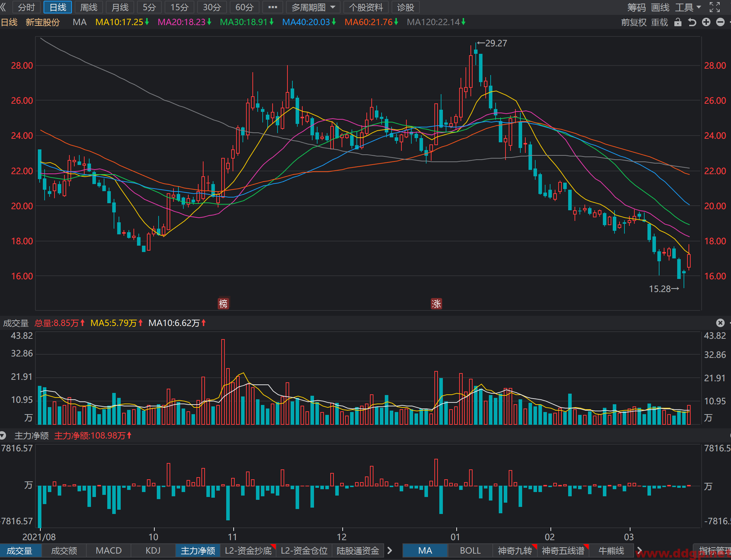This screenshot has width=731, height=560.
Task: Expand the 工具 tools dropdown
Action: 688,7
